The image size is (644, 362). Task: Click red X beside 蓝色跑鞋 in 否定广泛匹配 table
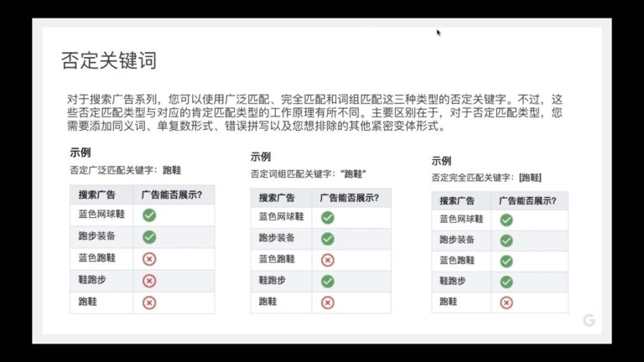pos(149,259)
